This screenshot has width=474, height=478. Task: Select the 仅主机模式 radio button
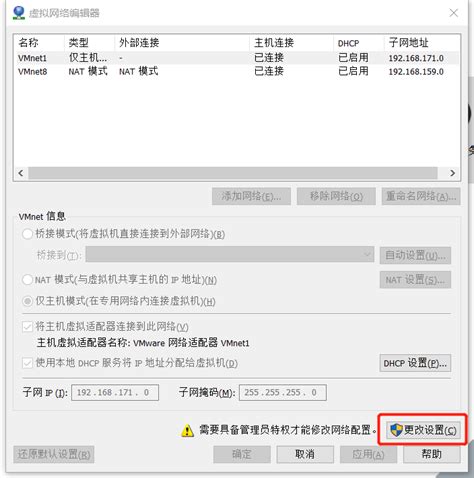point(27,301)
